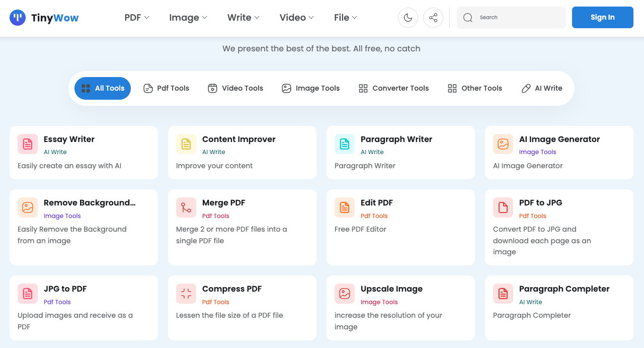This screenshot has width=644, height=348.
Task: Click the Compress PDF tool icon
Action: pos(186,294)
